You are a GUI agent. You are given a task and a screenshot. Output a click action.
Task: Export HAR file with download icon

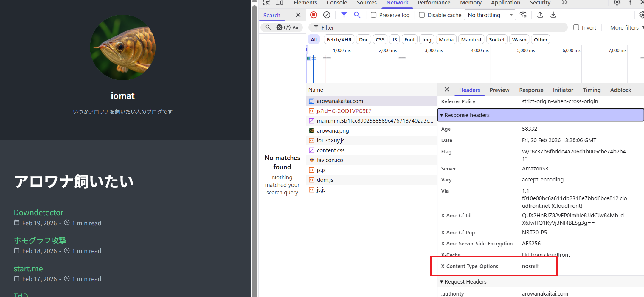553,15
